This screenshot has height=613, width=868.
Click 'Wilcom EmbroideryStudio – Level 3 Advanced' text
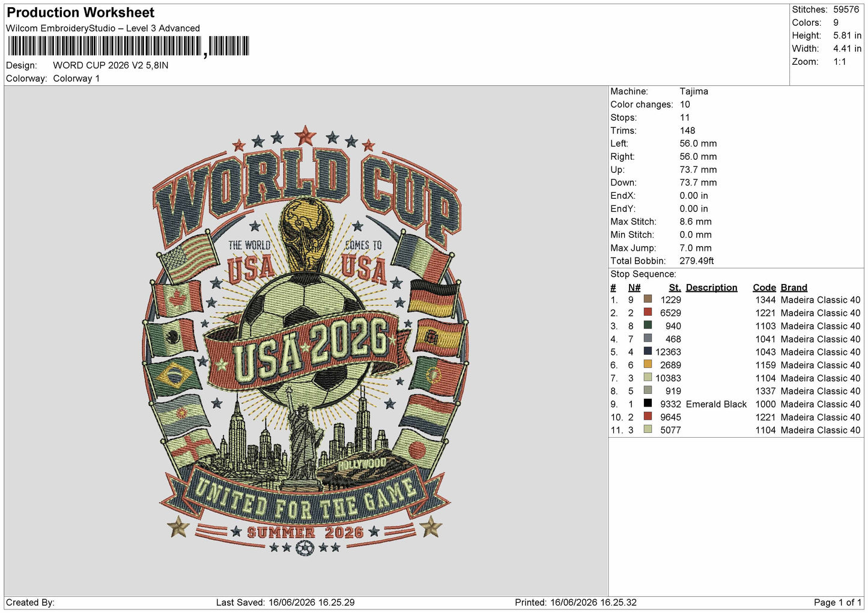tap(103, 28)
